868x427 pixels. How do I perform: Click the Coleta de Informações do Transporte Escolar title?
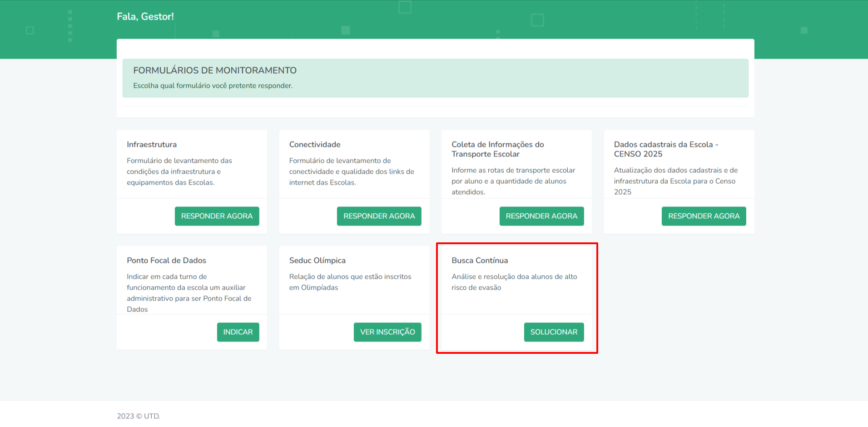tap(497, 149)
